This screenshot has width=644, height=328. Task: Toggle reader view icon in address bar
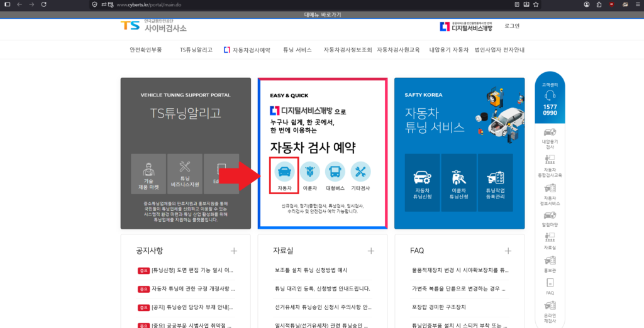click(x=517, y=4)
